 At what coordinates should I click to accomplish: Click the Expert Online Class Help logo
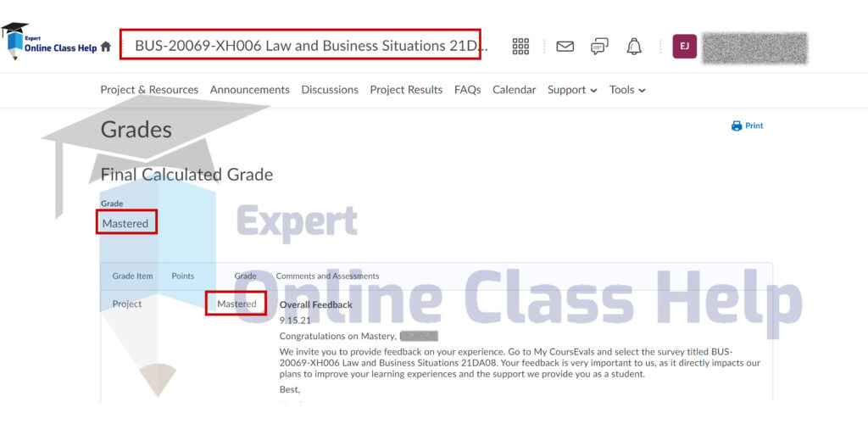[48, 42]
